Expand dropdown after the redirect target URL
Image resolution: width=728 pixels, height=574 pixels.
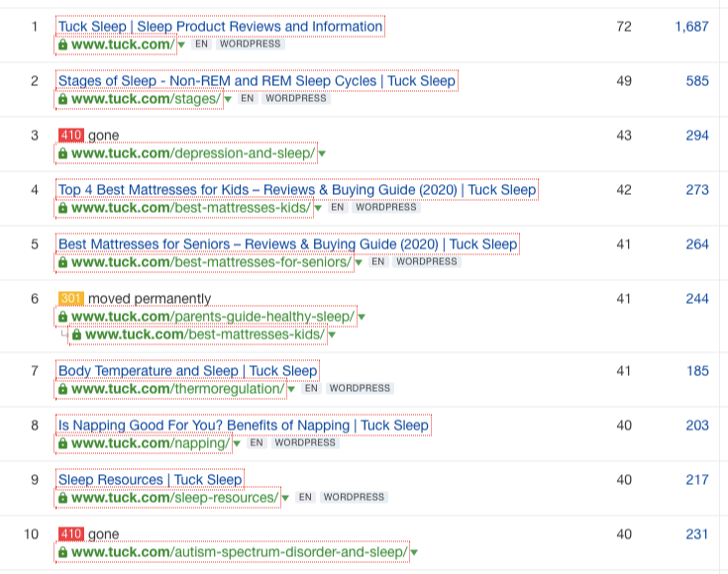[332, 335]
